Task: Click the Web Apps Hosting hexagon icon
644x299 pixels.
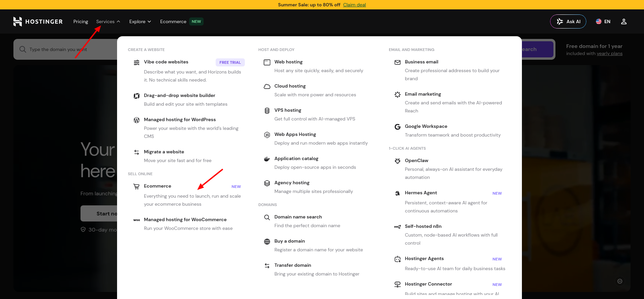Action: [267, 135]
